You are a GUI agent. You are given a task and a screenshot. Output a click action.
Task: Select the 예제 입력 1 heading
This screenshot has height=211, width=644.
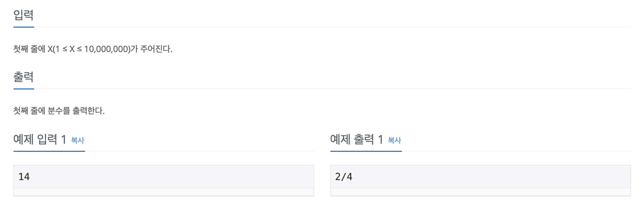point(40,139)
